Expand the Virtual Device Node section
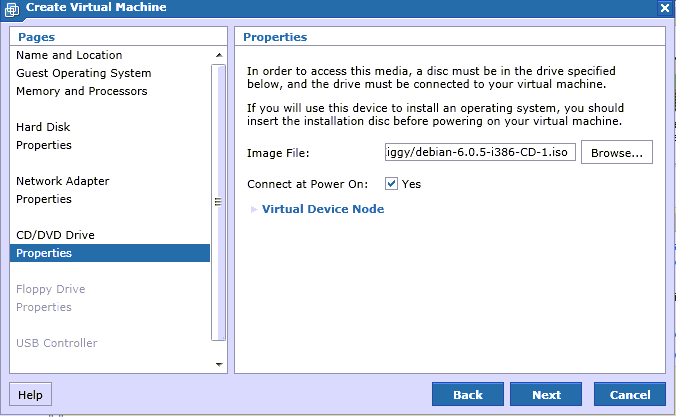This screenshot has height=417, width=676. [322, 209]
